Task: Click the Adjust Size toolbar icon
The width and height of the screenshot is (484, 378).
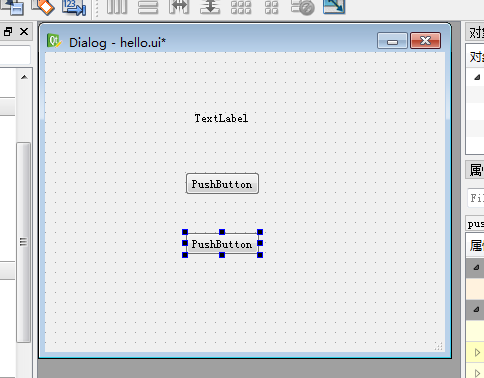Action: (334, 7)
